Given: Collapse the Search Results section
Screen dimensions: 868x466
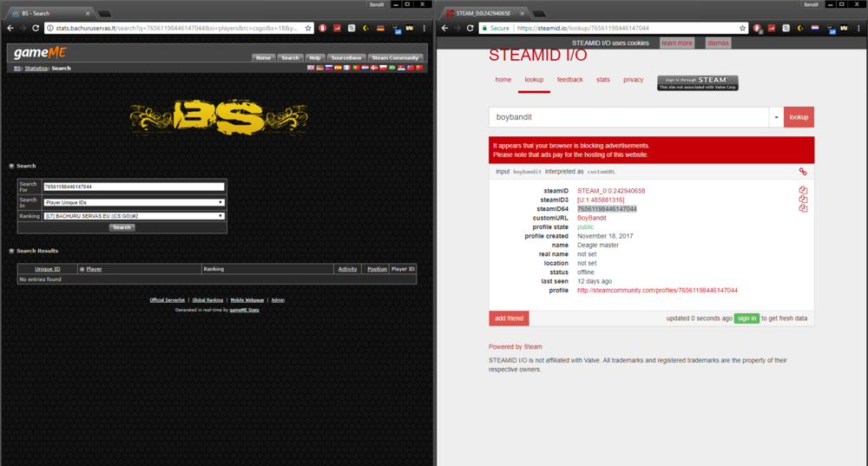Looking at the screenshot, I should (10, 251).
